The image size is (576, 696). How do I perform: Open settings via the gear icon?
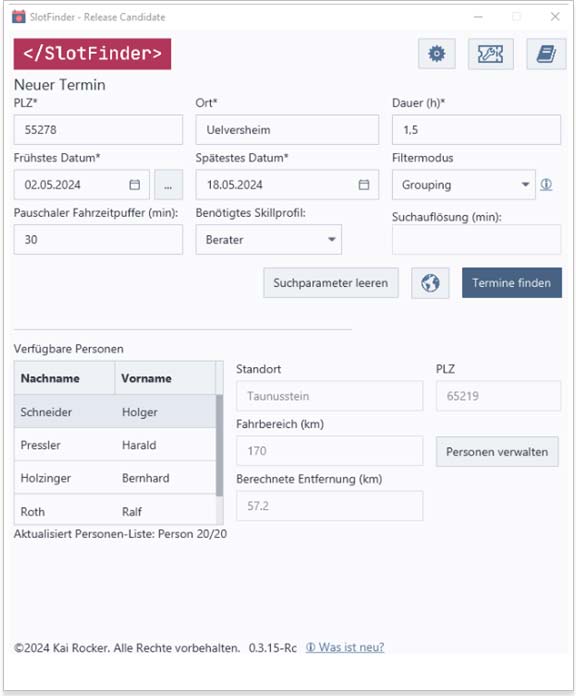(x=437, y=54)
